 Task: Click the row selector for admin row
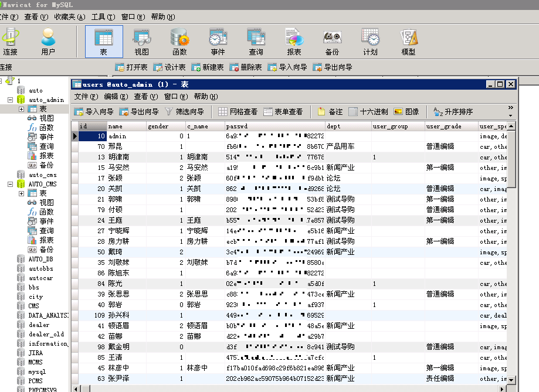pos(75,136)
